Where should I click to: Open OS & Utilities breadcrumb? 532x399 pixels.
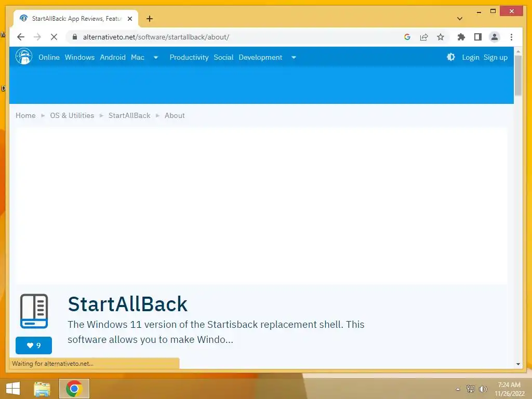(x=72, y=115)
